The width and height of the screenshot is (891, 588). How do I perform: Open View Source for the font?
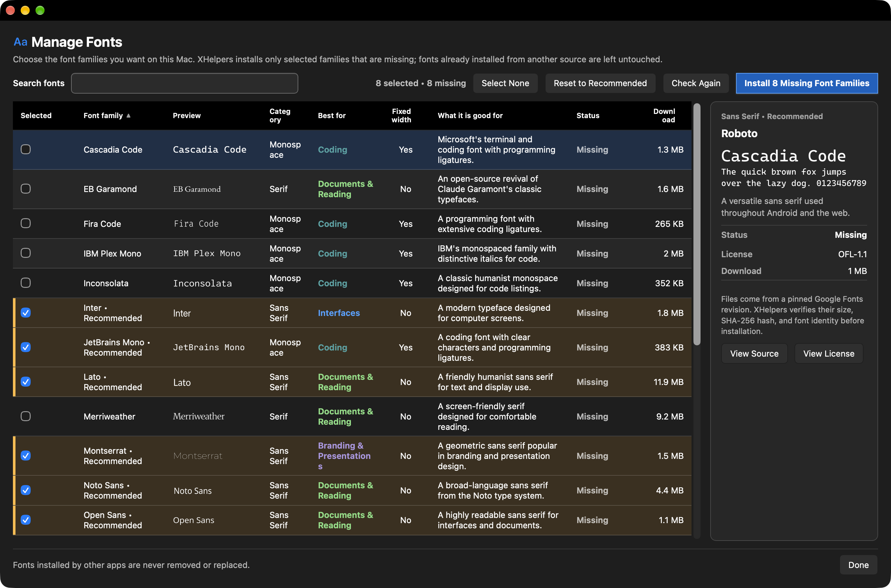pyautogui.click(x=754, y=354)
